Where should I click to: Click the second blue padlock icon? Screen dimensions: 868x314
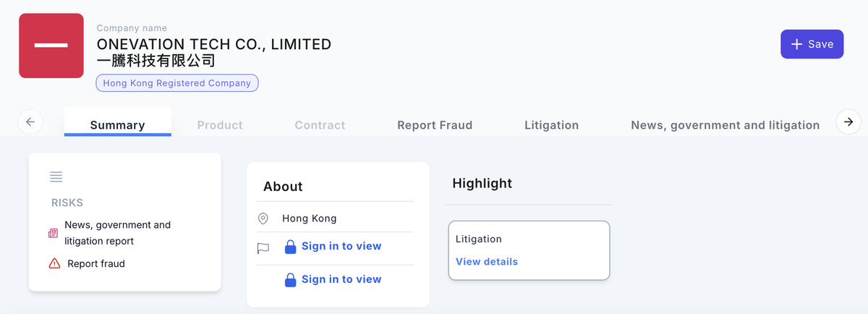[290, 280]
